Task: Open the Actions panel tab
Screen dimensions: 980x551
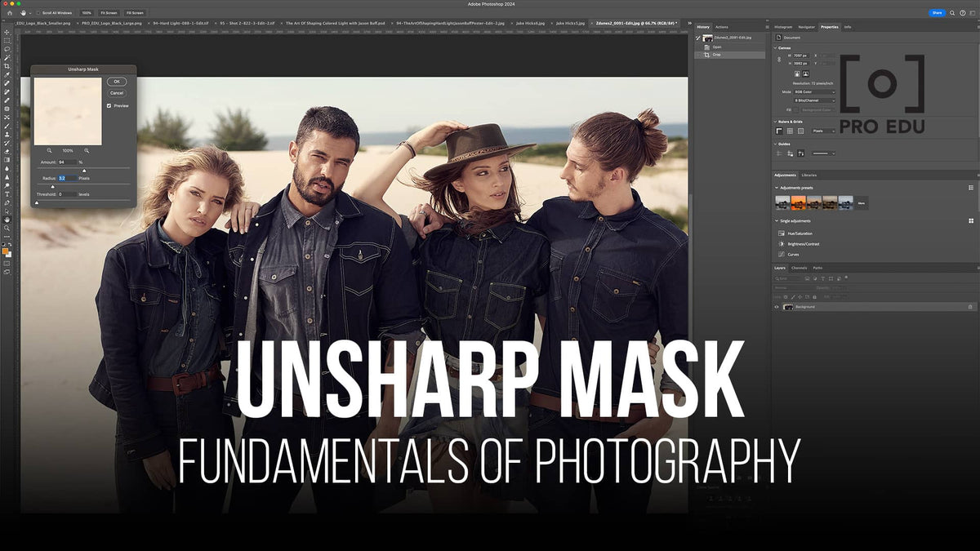Action: [722, 27]
